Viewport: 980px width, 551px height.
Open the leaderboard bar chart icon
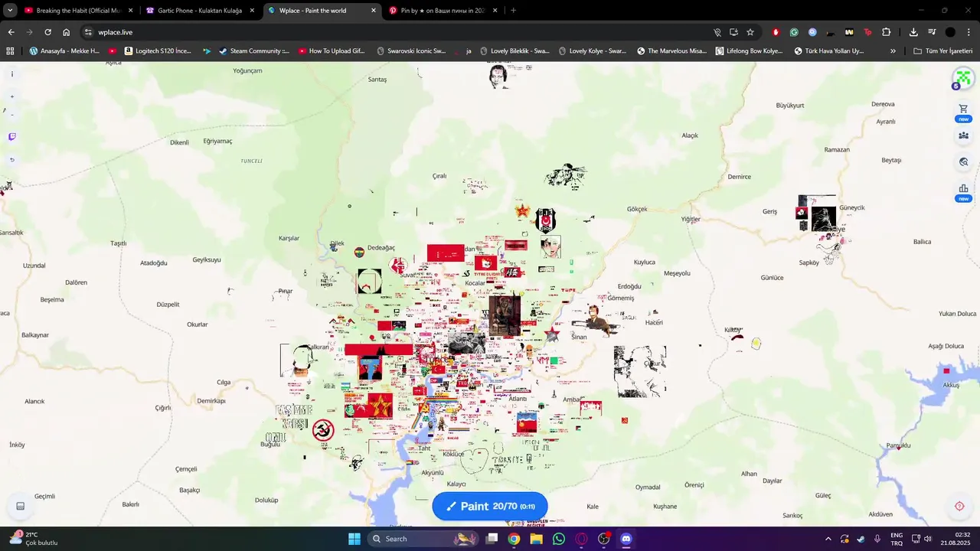coord(963,188)
